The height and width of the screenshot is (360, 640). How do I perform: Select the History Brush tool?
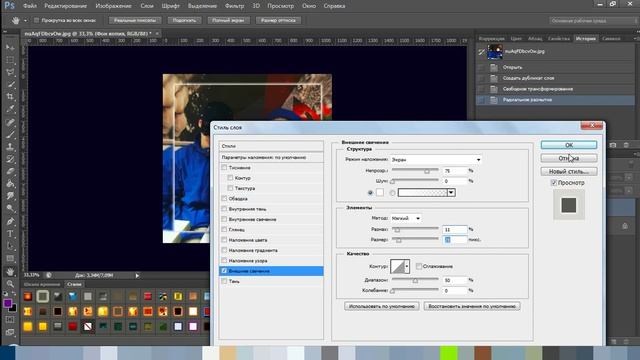10,159
